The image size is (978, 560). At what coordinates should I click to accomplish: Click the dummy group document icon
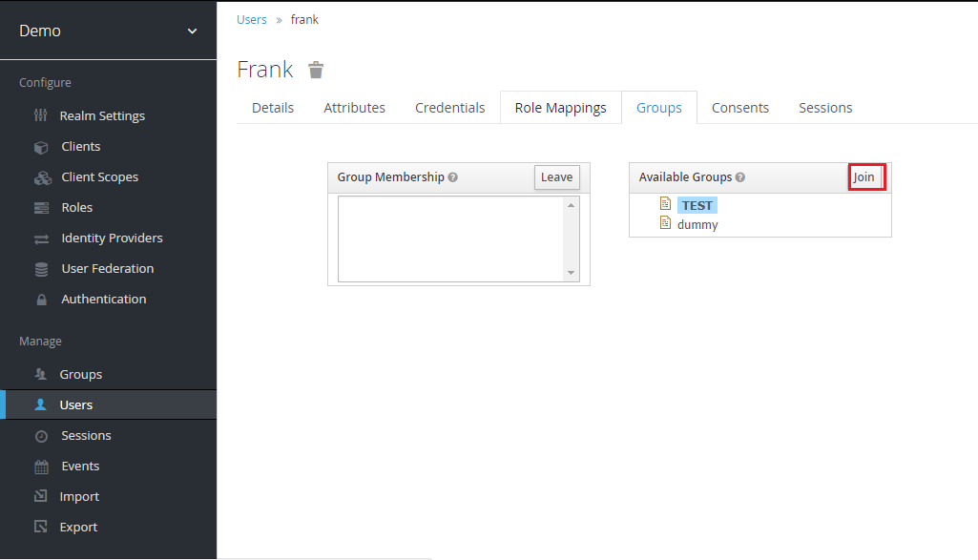click(x=665, y=222)
